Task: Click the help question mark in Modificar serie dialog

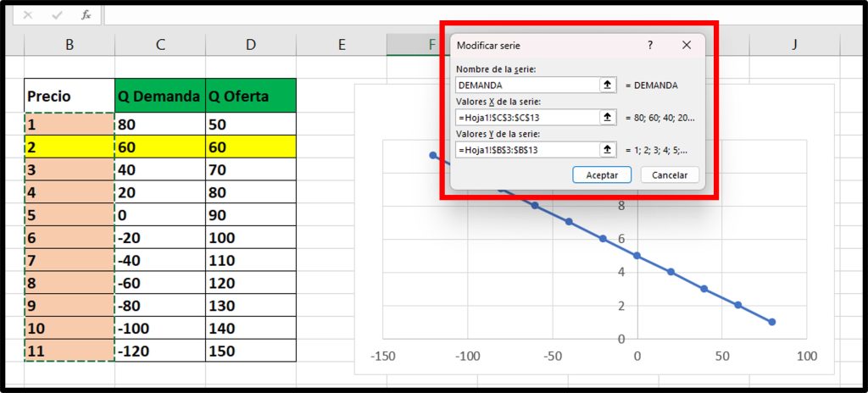Action: click(x=650, y=46)
